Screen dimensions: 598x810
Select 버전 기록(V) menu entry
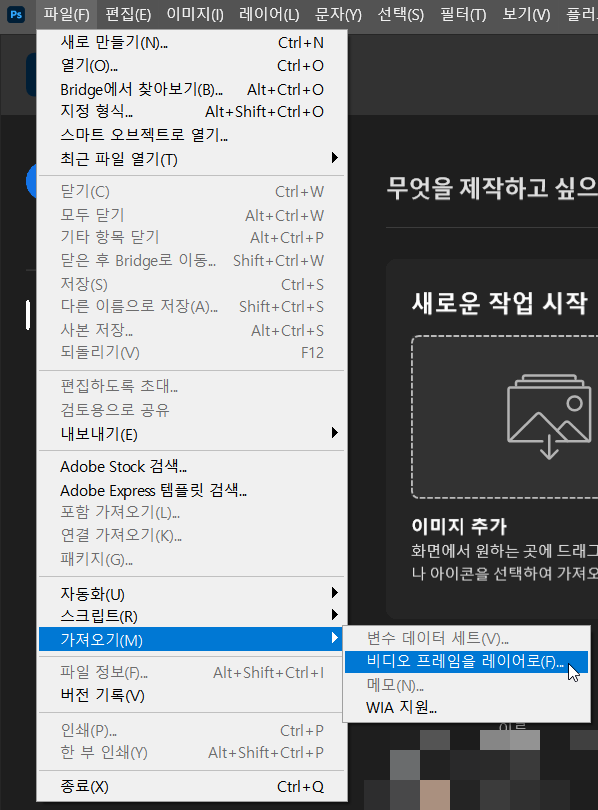point(192,695)
